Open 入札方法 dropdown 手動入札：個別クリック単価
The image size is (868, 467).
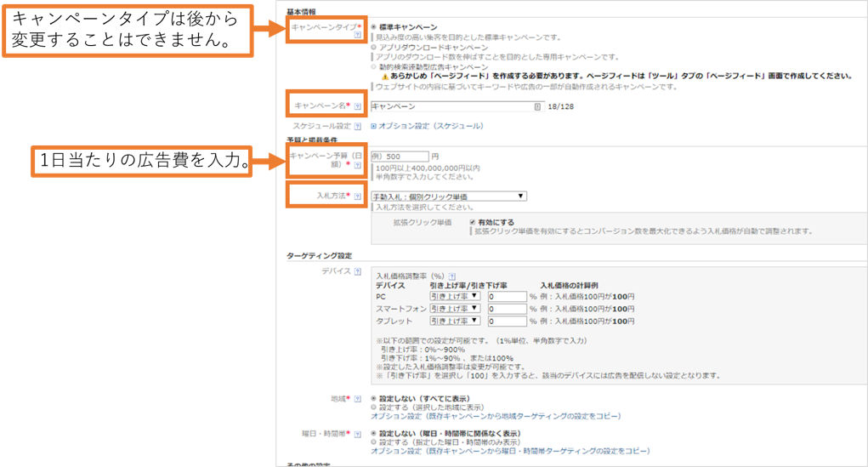pyautogui.click(x=449, y=196)
